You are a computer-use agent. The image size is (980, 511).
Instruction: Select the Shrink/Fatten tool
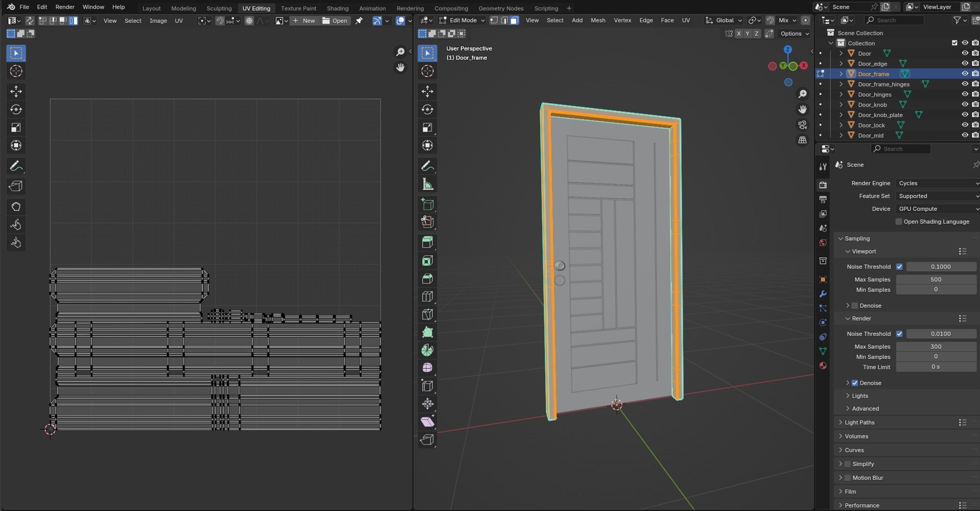coord(427,404)
